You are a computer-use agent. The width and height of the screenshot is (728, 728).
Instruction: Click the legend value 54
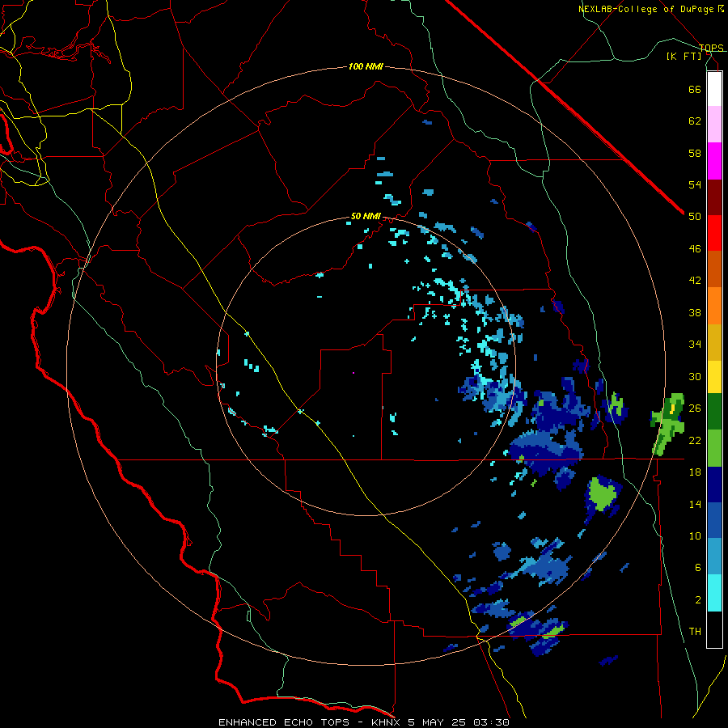(x=695, y=184)
